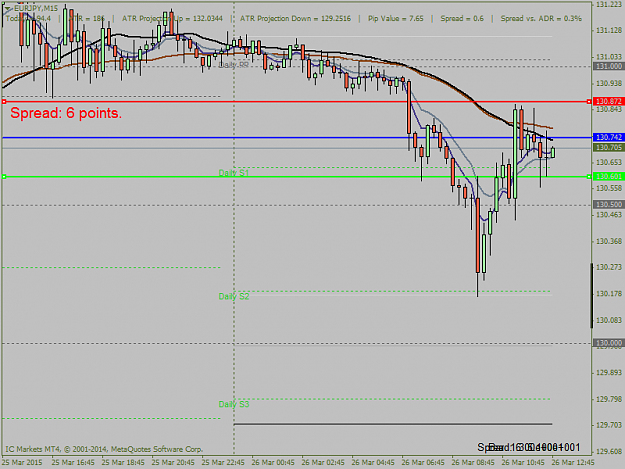Click the 'Pip Value = 7.65' text
The height and width of the screenshot is (469, 625).
396,19
